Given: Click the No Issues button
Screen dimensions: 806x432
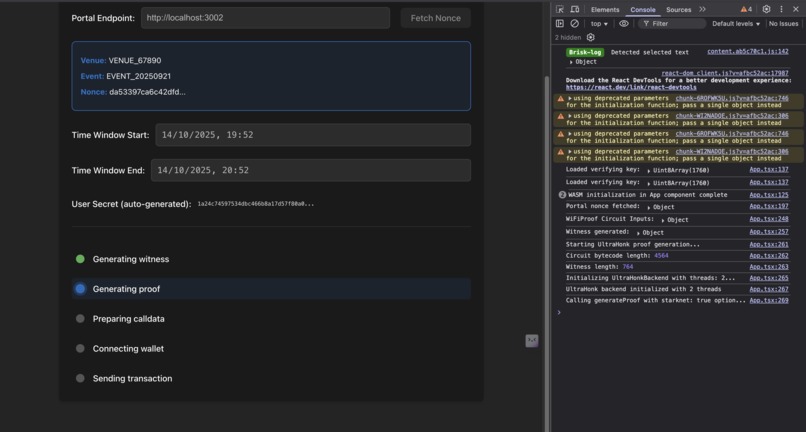Looking at the screenshot, I should [x=783, y=24].
